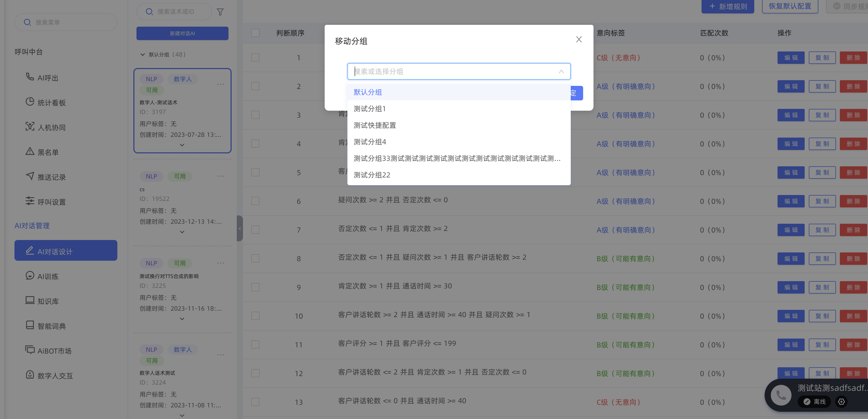Open 知识库 laptop icon

(x=30, y=300)
